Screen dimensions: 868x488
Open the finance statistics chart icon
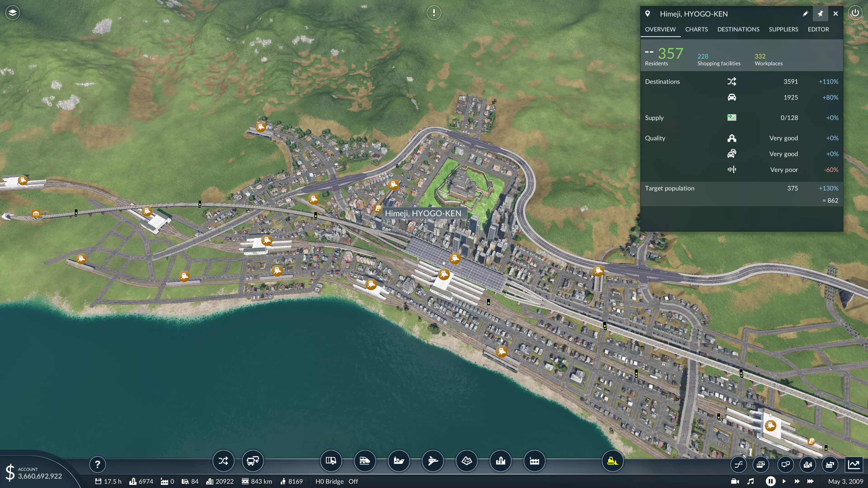point(854,465)
